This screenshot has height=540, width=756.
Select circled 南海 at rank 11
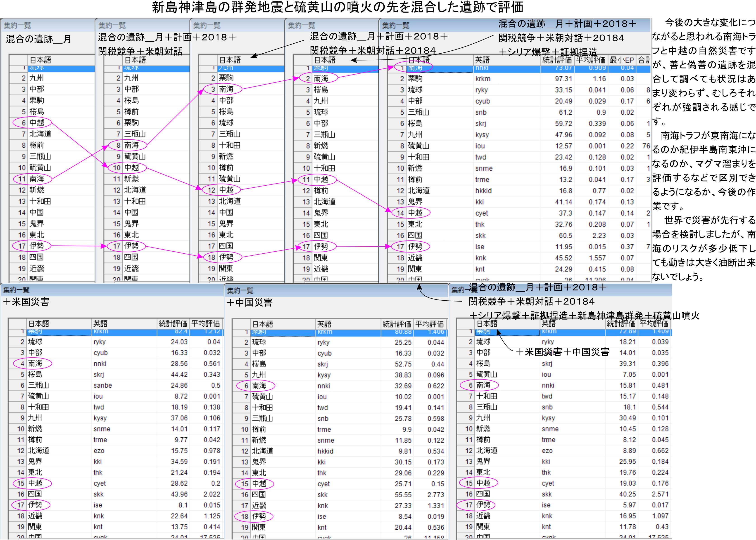tap(37, 179)
